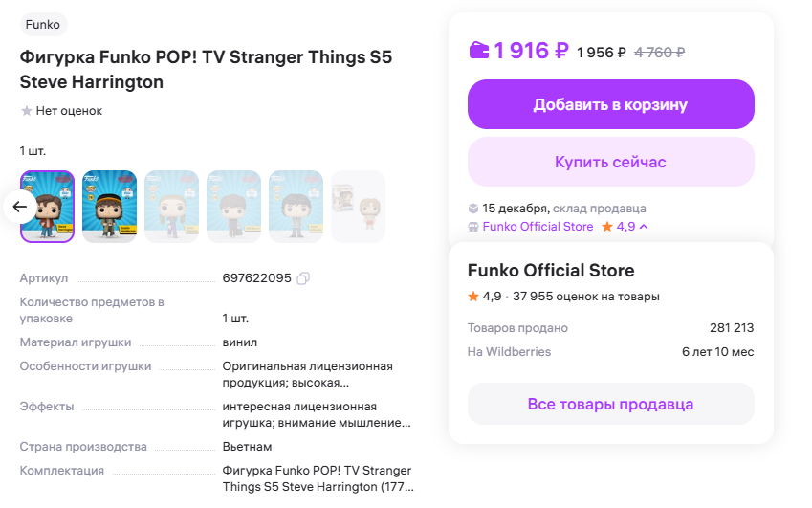
Task: Click the left arrow in thumbnail carousel
Action: coord(20,207)
